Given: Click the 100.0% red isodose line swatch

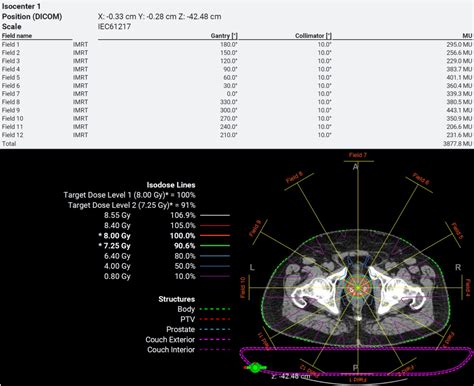Looking at the screenshot, I should 215,236.
